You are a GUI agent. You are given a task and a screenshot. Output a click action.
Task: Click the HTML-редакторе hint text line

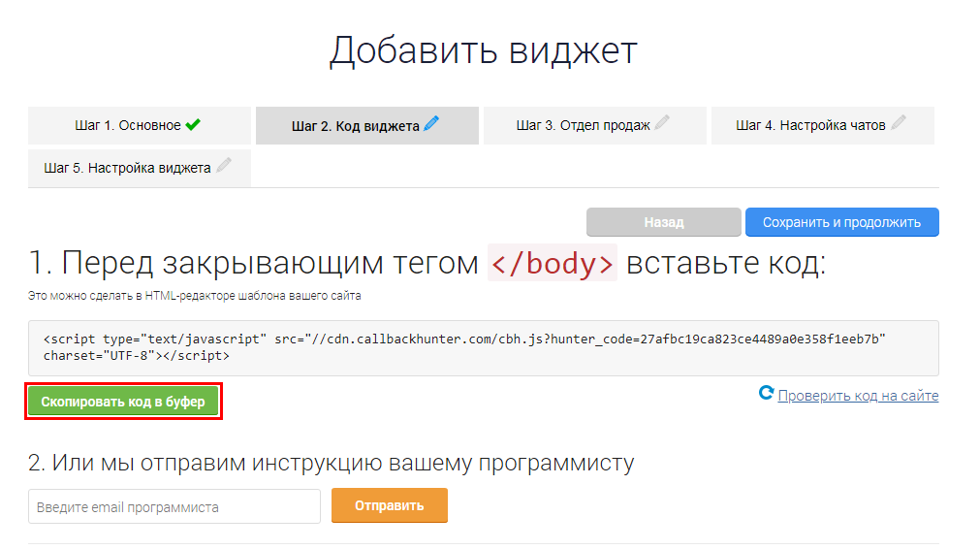[195, 296]
